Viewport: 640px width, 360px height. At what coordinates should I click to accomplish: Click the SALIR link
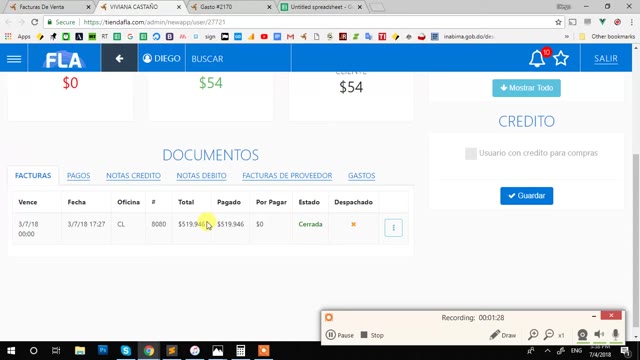(606, 59)
